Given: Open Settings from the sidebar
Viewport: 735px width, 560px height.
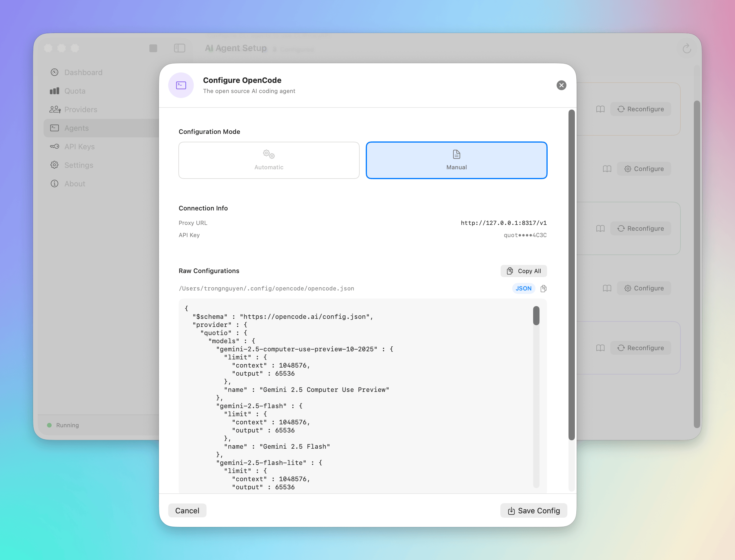Looking at the screenshot, I should pos(79,165).
